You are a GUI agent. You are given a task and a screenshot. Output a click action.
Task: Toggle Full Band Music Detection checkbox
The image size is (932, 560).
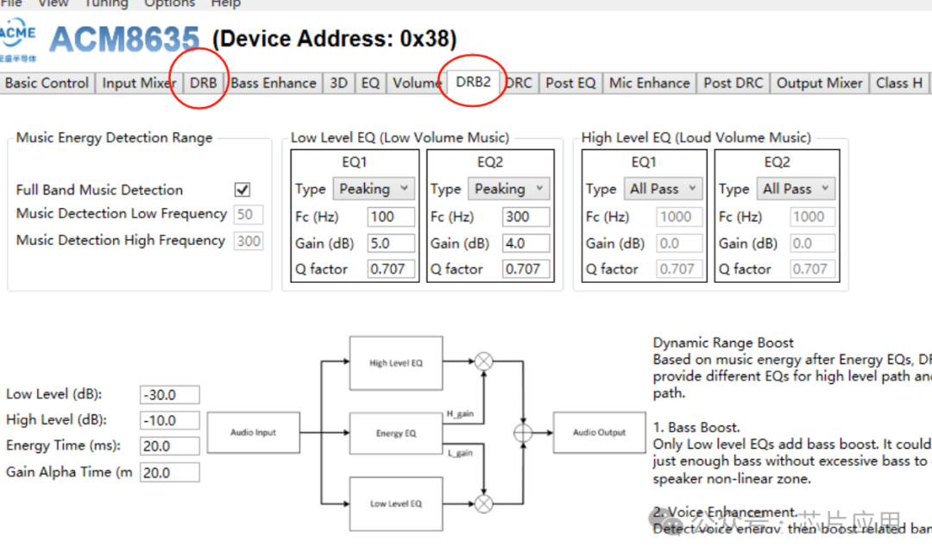click(242, 190)
